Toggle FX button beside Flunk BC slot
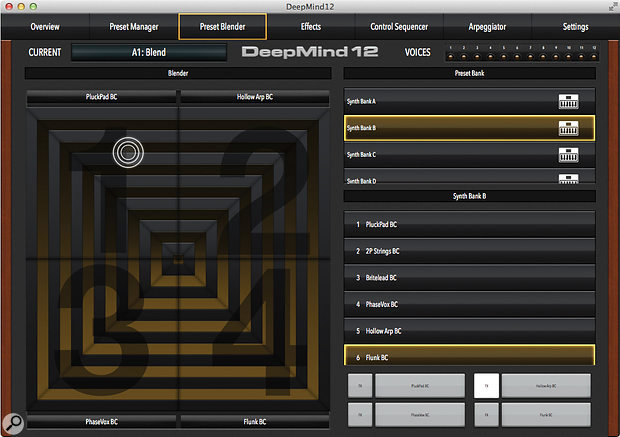The height and width of the screenshot is (437, 620). [x=486, y=415]
